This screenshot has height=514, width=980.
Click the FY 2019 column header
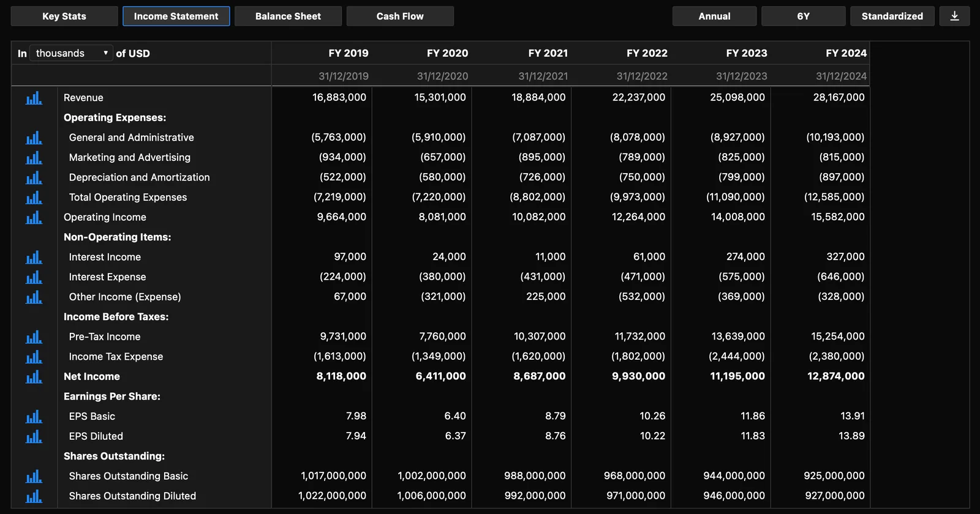349,53
